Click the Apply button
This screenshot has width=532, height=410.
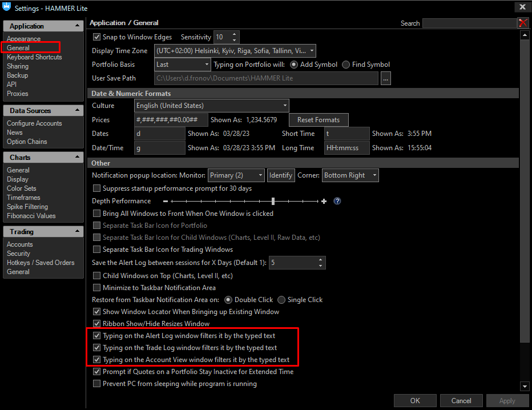[507, 400]
